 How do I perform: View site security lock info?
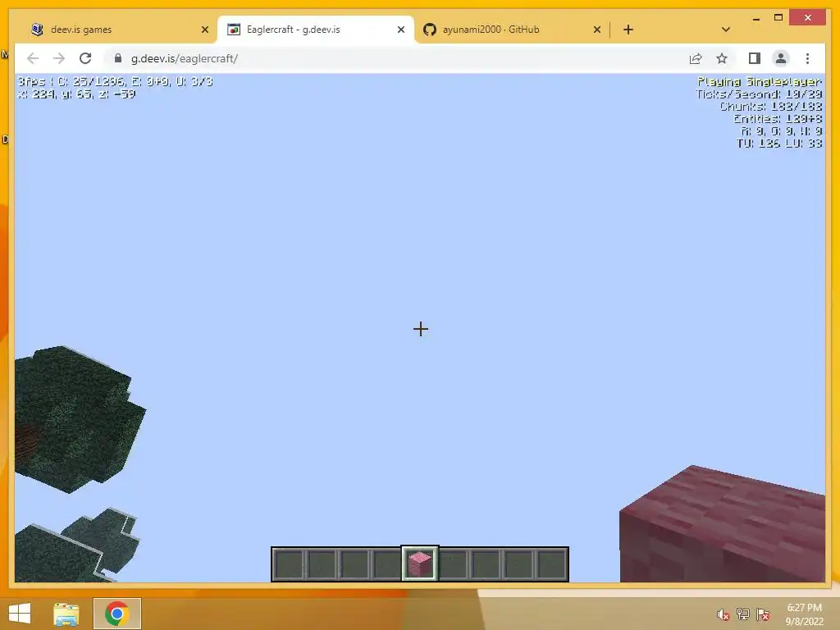(118, 58)
